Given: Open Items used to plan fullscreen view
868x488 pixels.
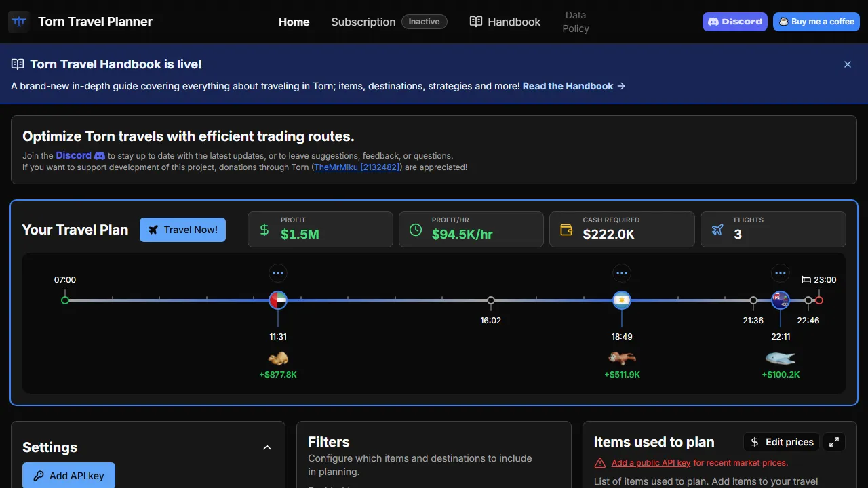Looking at the screenshot, I should (834, 441).
